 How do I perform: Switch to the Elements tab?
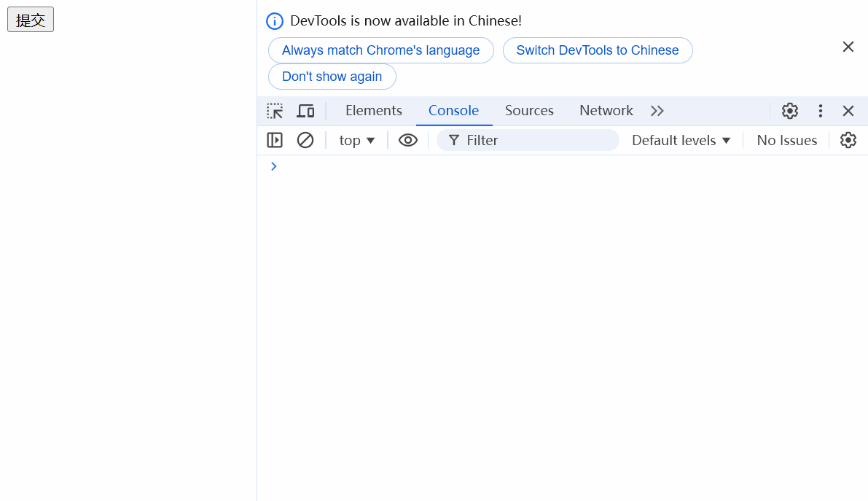(374, 110)
